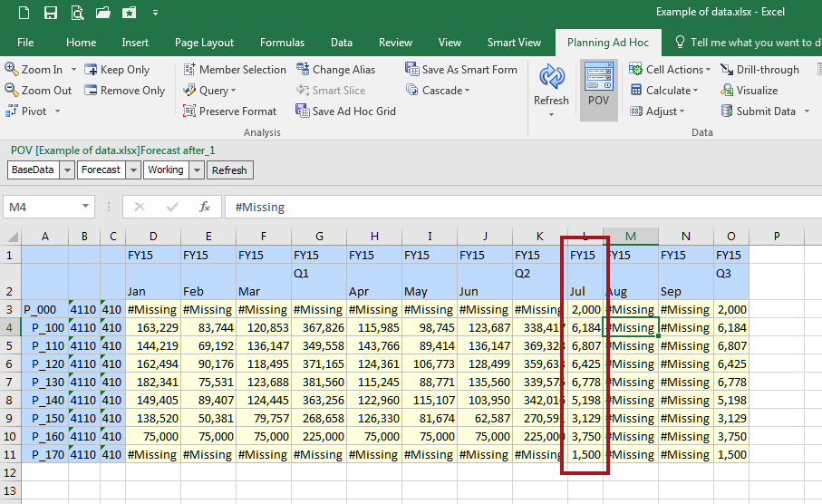The width and height of the screenshot is (822, 504).
Task: Click the Zoom In icon
Action: [x=12, y=70]
